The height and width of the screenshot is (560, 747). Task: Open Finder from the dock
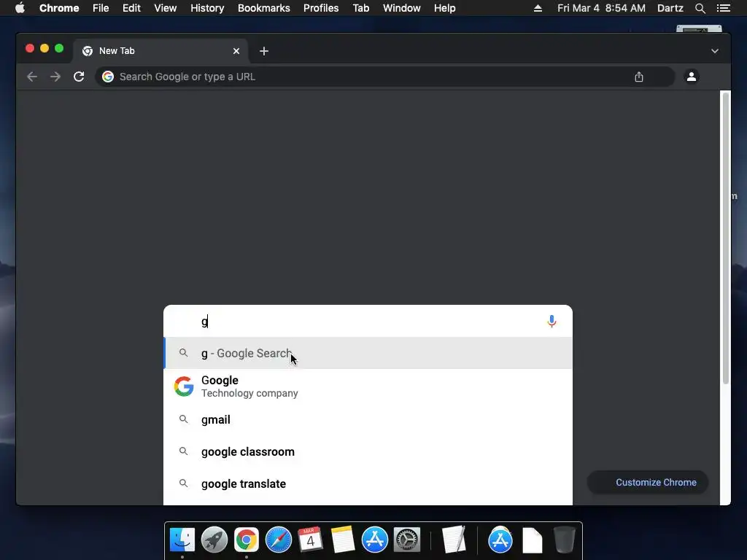(x=182, y=540)
